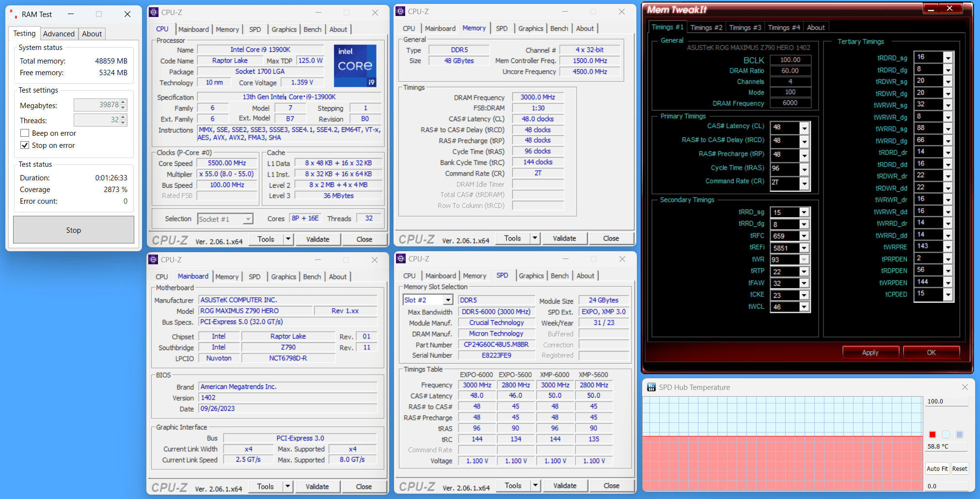The width and height of the screenshot is (980, 499).
Task: Click the pale cyan legend swatch in SPD Hub
Action: (x=946, y=435)
